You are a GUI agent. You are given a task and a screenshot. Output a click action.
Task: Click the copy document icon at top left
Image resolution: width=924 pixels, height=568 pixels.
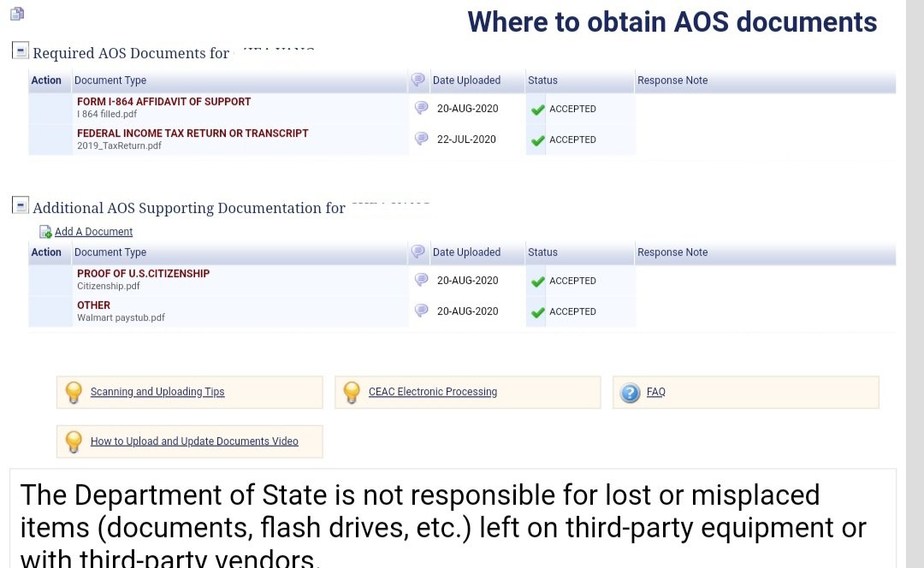(17, 14)
